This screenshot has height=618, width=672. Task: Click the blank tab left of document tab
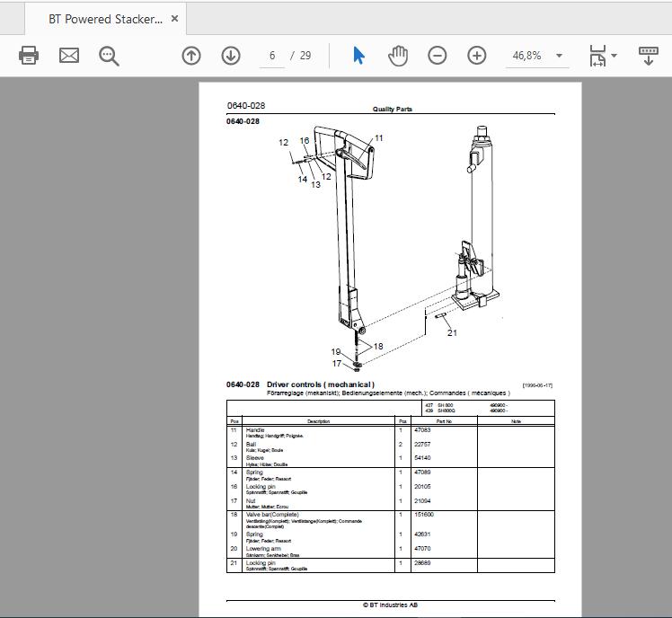[12, 19]
